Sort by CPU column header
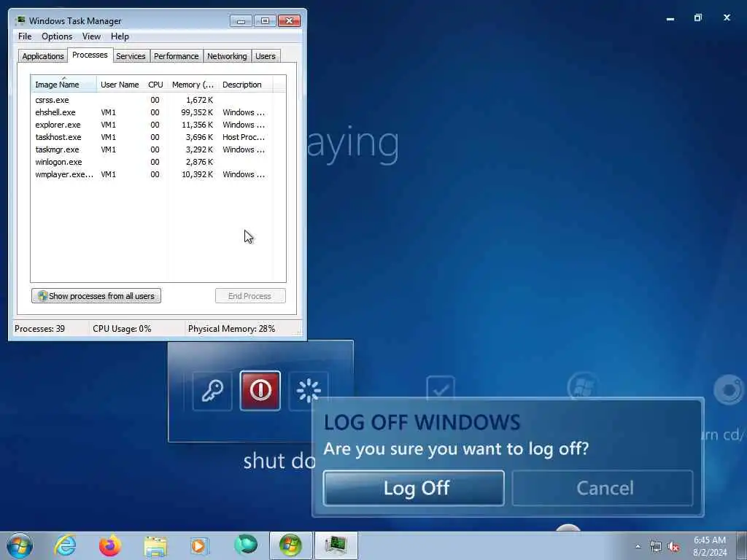The height and width of the screenshot is (560, 747). click(x=155, y=85)
